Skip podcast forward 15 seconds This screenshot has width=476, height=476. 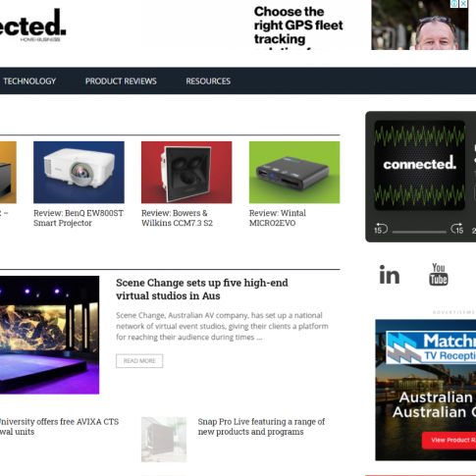point(457,229)
